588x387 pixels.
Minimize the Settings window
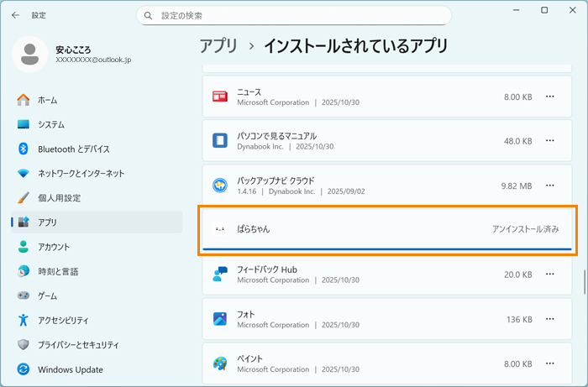coord(516,10)
